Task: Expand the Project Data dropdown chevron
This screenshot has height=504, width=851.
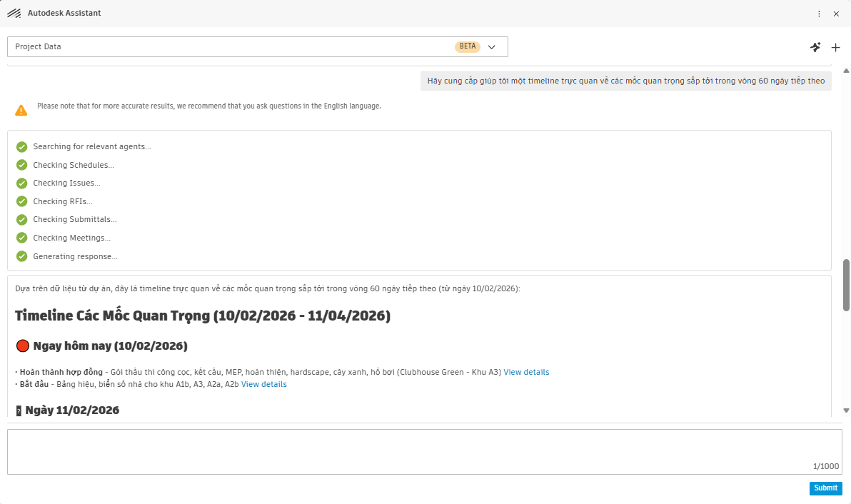Action: (492, 47)
